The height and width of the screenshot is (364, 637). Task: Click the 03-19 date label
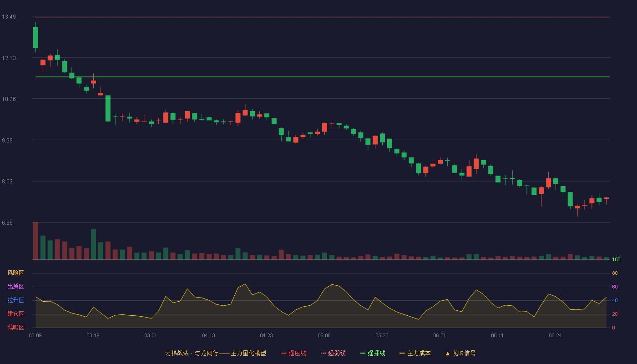pyautogui.click(x=93, y=335)
